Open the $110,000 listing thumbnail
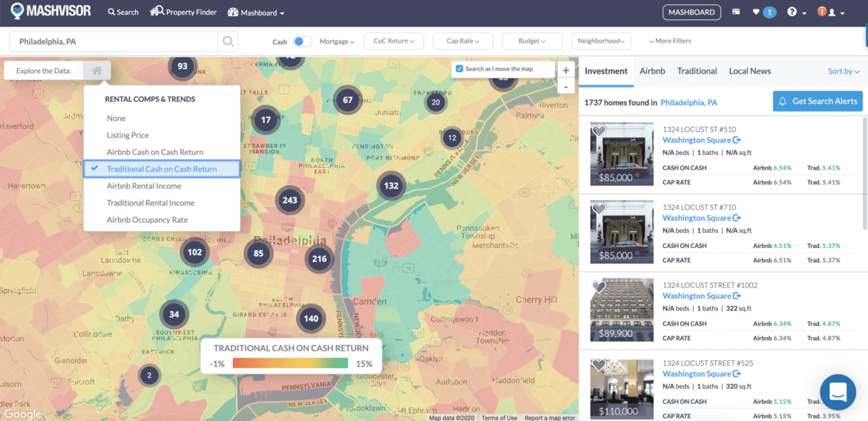Image resolution: width=868 pixels, height=421 pixels. point(622,388)
